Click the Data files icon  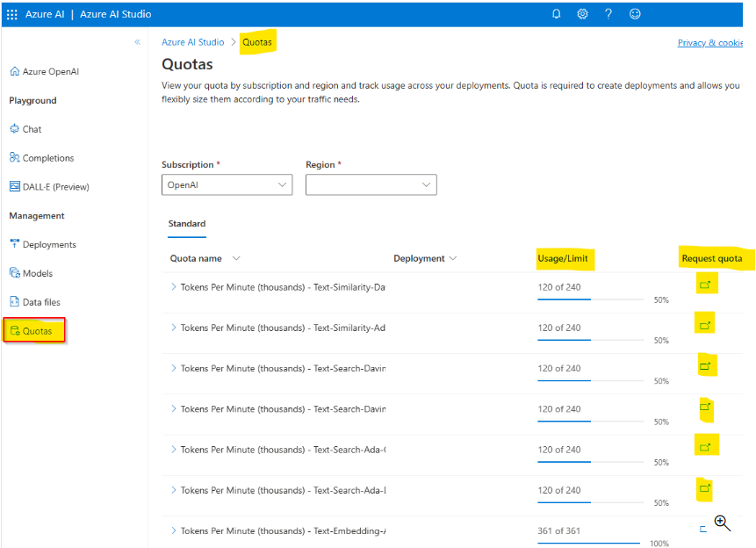click(14, 301)
